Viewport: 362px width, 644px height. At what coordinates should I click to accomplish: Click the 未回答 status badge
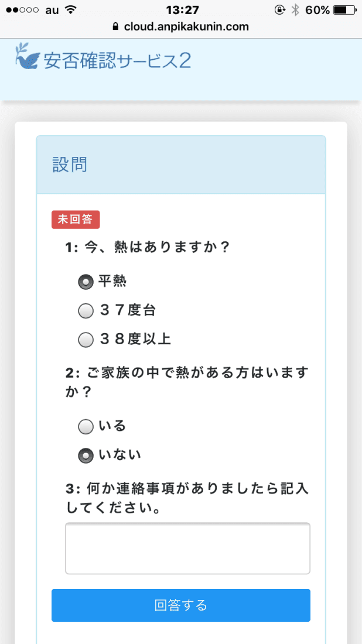click(76, 219)
